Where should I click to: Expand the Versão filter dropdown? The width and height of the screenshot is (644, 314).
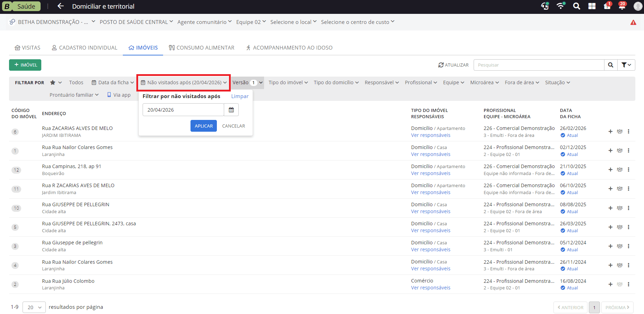(248, 82)
